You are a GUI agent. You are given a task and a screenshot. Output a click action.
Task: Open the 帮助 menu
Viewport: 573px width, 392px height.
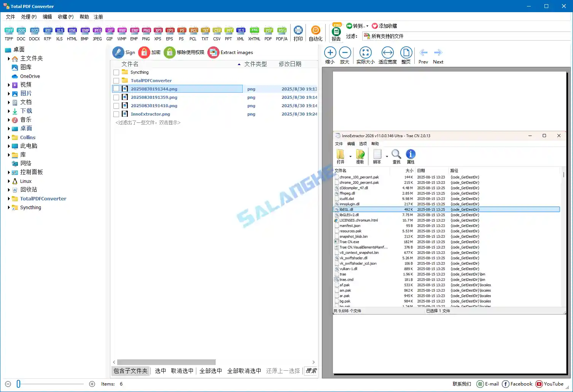(84, 17)
